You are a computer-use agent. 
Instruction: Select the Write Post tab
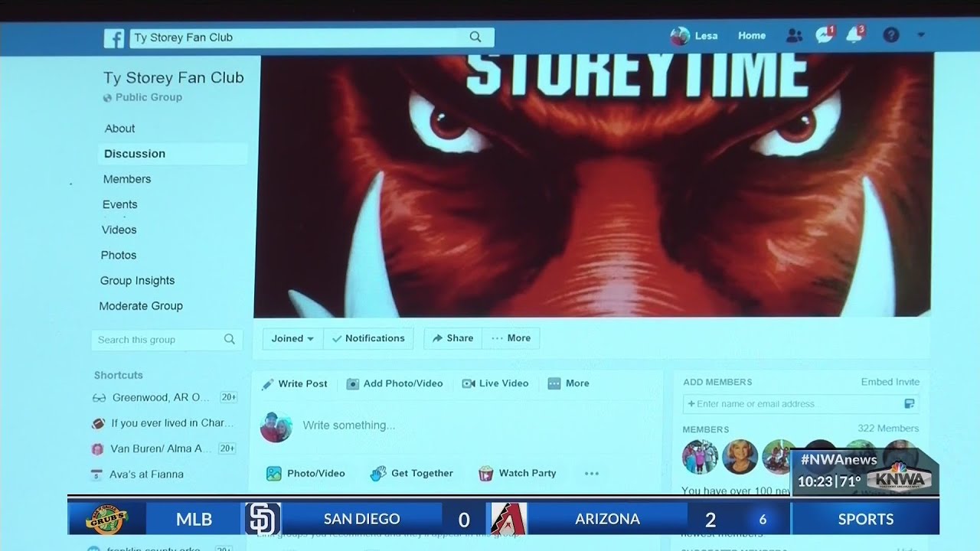tap(295, 383)
